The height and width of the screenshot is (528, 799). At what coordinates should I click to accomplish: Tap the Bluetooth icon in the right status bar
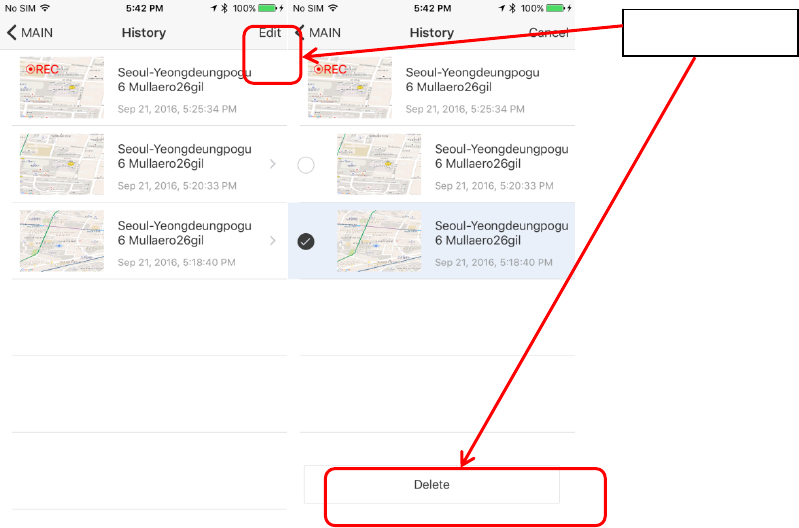[512, 8]
